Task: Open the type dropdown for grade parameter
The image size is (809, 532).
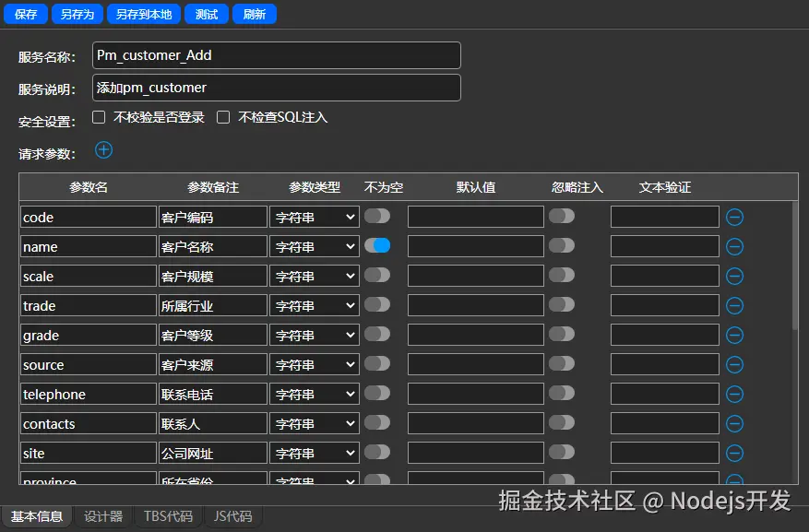Action: (314, 334)
